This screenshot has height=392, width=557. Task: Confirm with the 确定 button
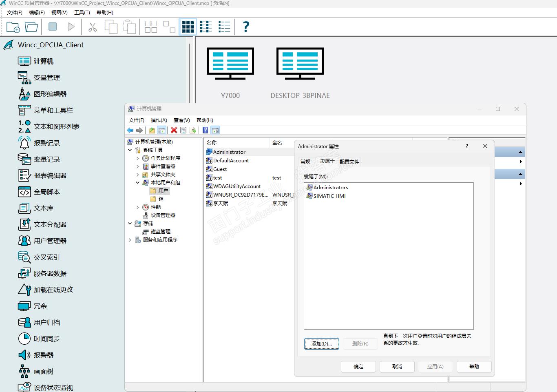[x=358, y=367]
